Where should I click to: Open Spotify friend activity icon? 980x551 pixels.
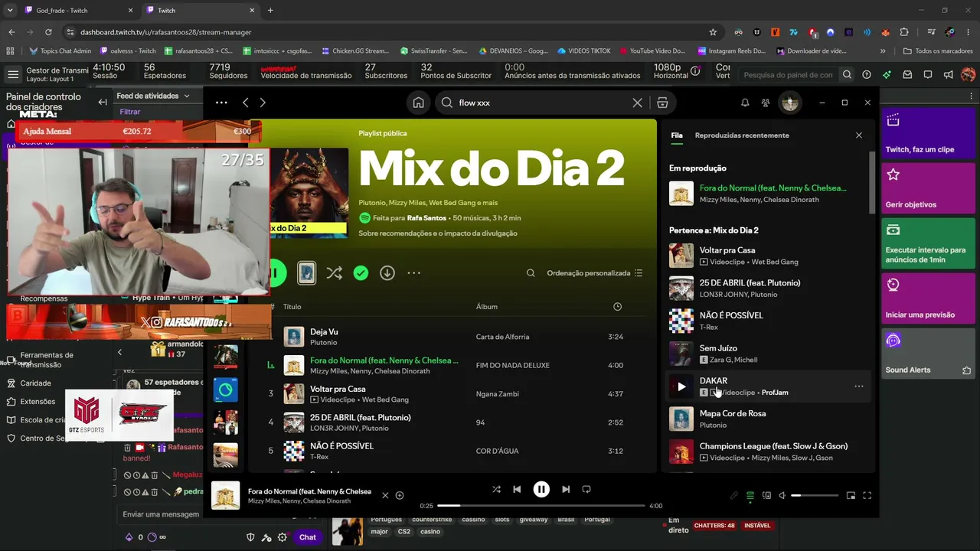(x=765, y=103)
